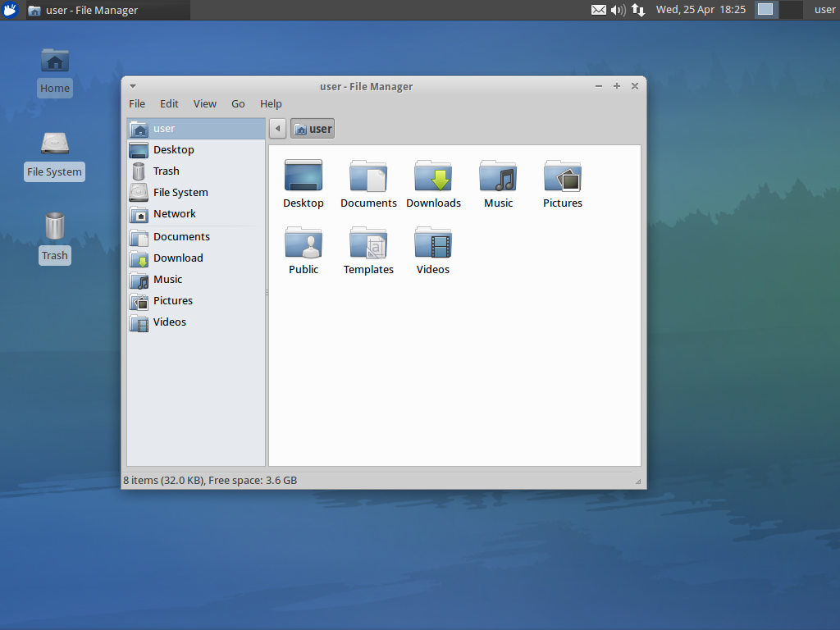Open the Home icon on the desktop
This screenshot has width=840, height=630.
coord(55,62)
